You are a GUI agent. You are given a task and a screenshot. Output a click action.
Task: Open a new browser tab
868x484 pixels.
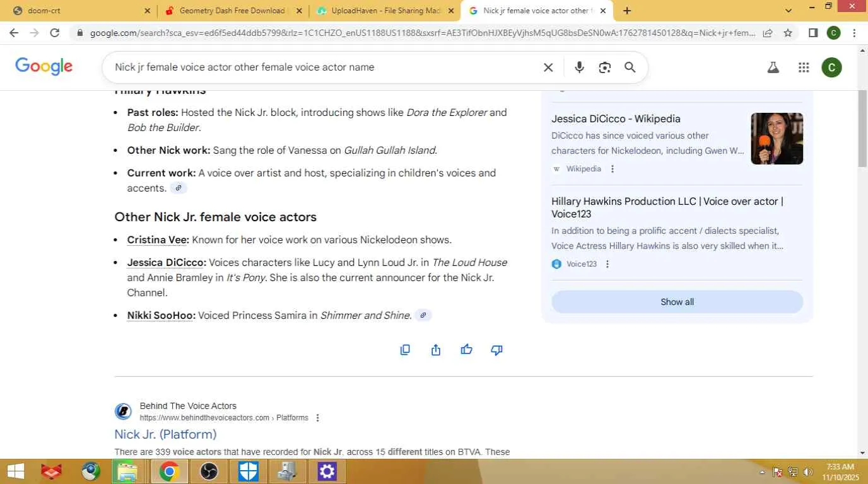627,11
